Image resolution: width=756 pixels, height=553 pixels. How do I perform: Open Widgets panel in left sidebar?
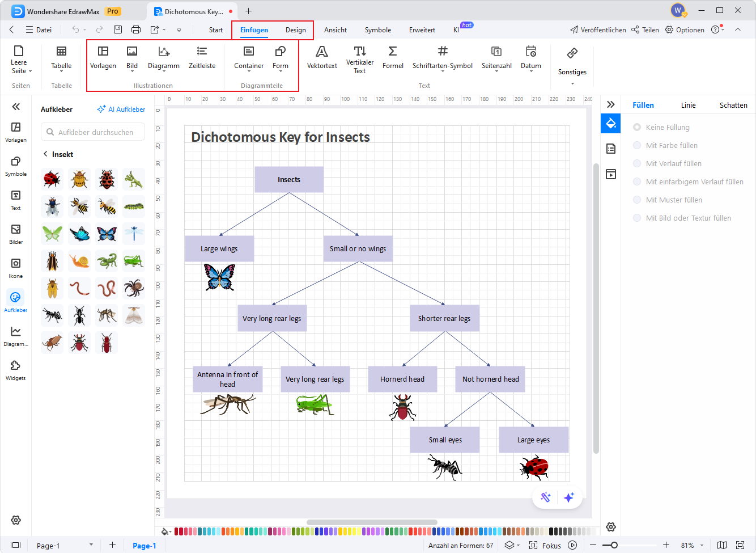click(x=16, y=370)
